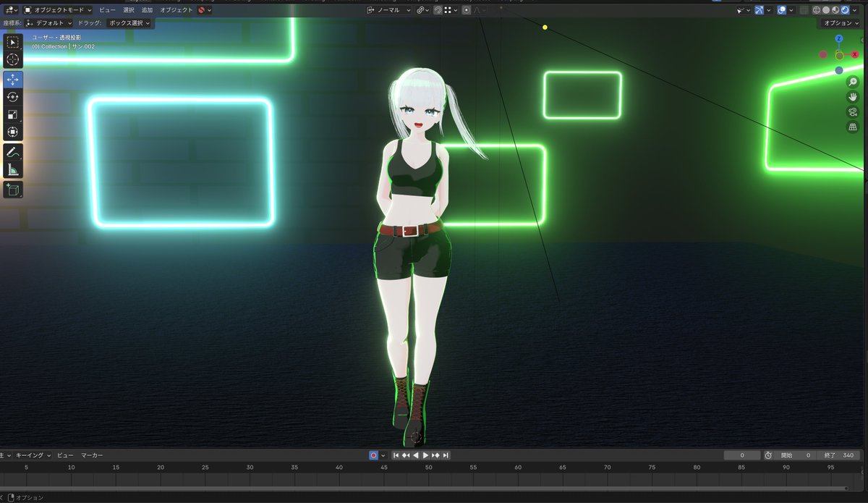Viewport: 868px width, 503px height.
Task: Toggle viewport gizmos display
Action: pyautogui.click(x=759, y=10)
